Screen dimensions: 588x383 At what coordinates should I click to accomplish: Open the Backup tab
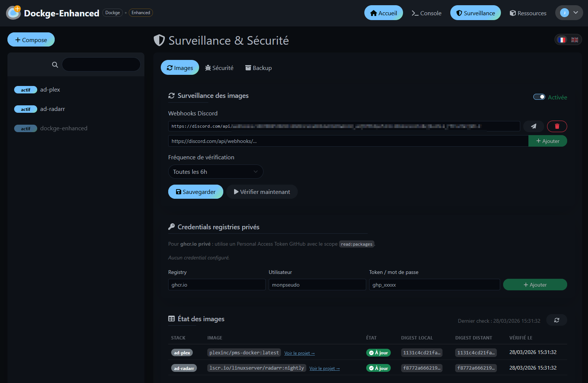[x=258, y=68]
